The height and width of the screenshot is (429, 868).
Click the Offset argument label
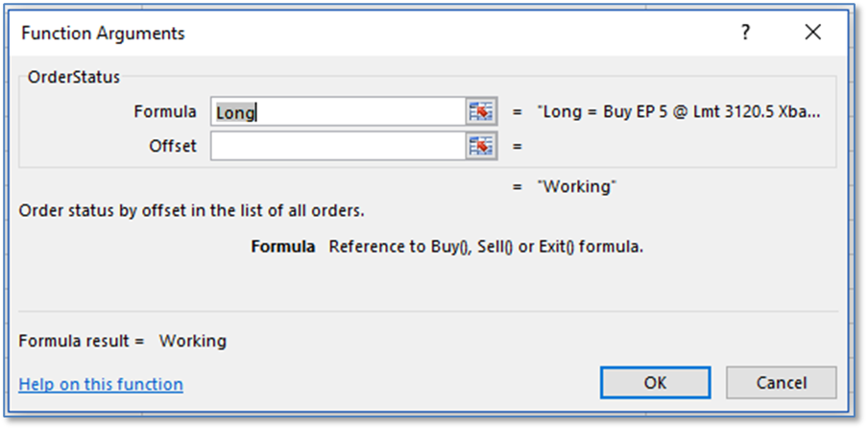(x=173, y=146)
